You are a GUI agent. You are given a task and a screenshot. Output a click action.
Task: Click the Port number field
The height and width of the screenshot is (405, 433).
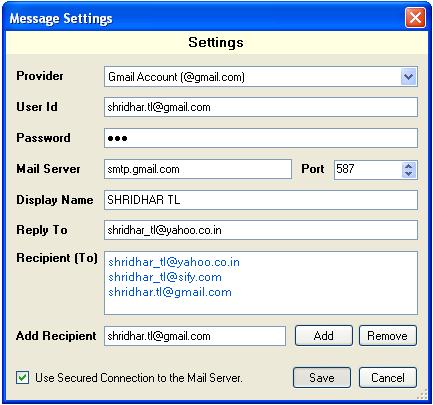point(368,169)
